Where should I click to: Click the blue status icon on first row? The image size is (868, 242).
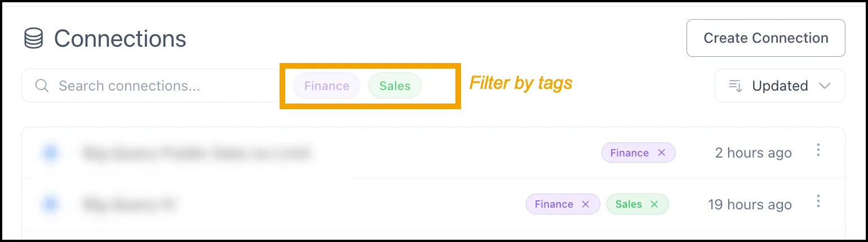(51, 153)
